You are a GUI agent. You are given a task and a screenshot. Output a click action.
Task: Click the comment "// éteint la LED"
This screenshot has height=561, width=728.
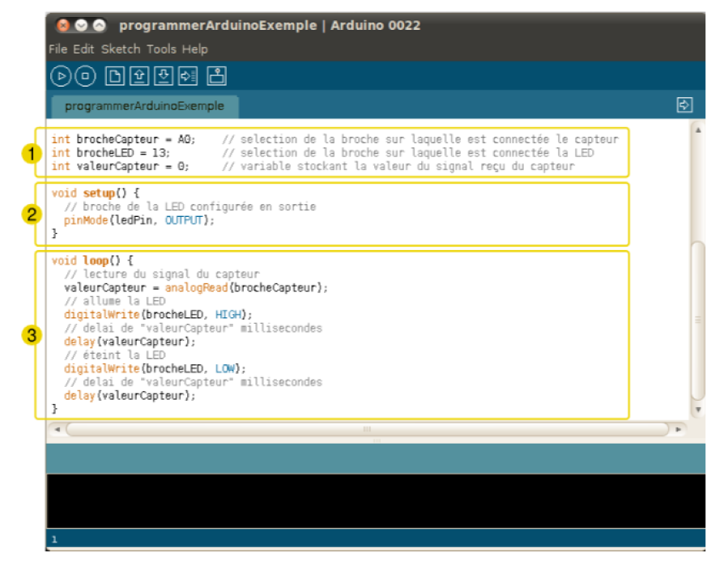[115, 355]
